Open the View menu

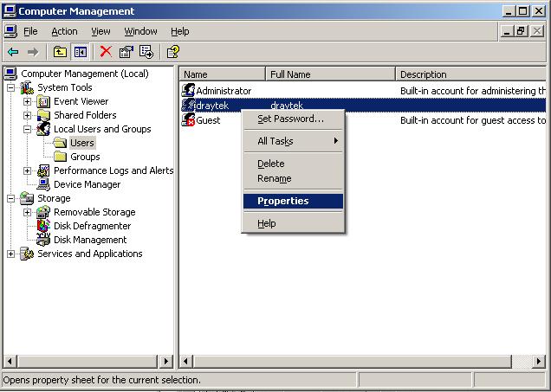point(100,31)
